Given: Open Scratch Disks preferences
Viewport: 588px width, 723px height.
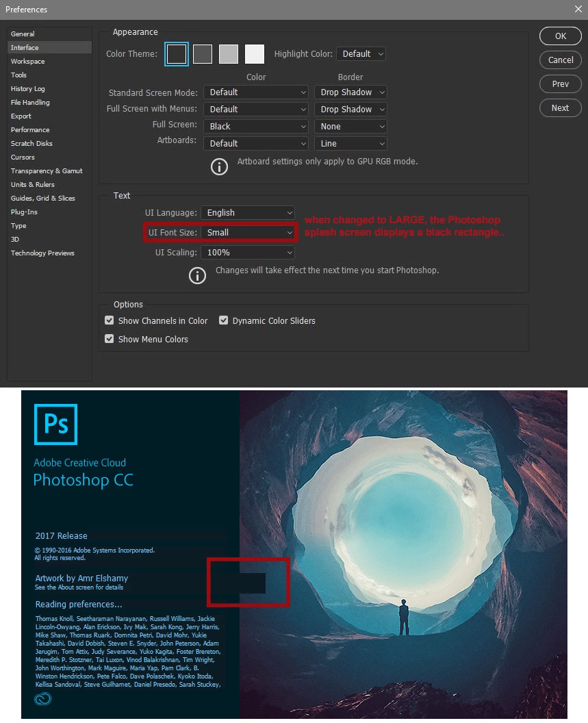Looking at the screenshot, I should [49, 143].
